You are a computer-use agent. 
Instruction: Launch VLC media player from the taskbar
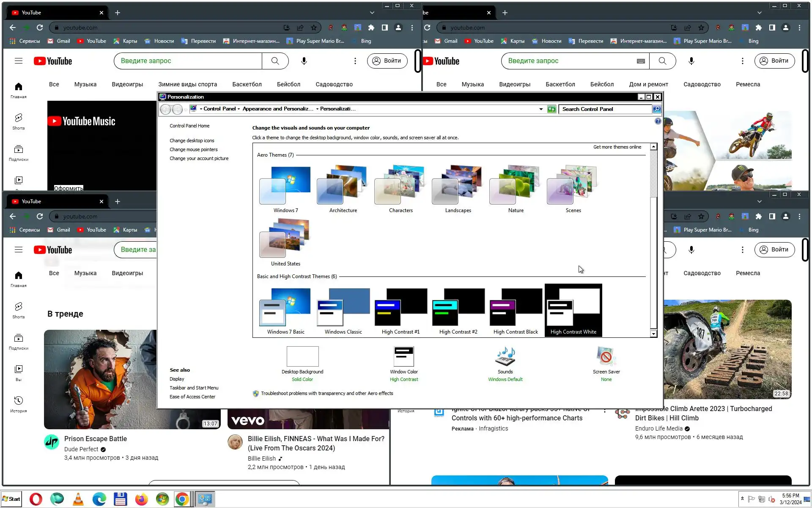(x=78, y=499)
